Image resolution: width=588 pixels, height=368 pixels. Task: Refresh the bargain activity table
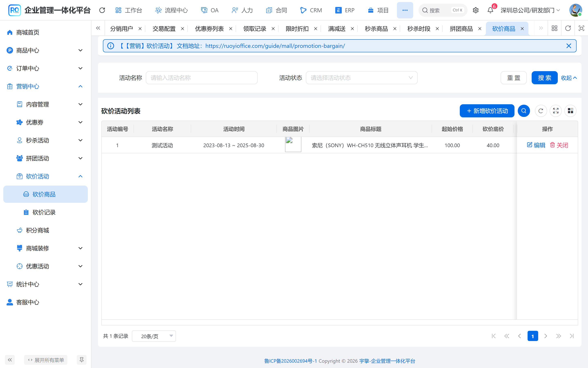pos(541,111)
